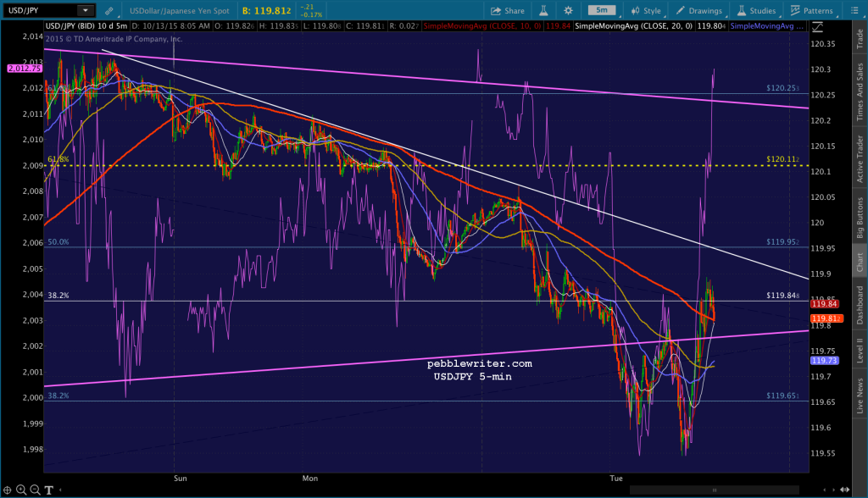
Task: Open the Studies menu
Action: point(756,10)
